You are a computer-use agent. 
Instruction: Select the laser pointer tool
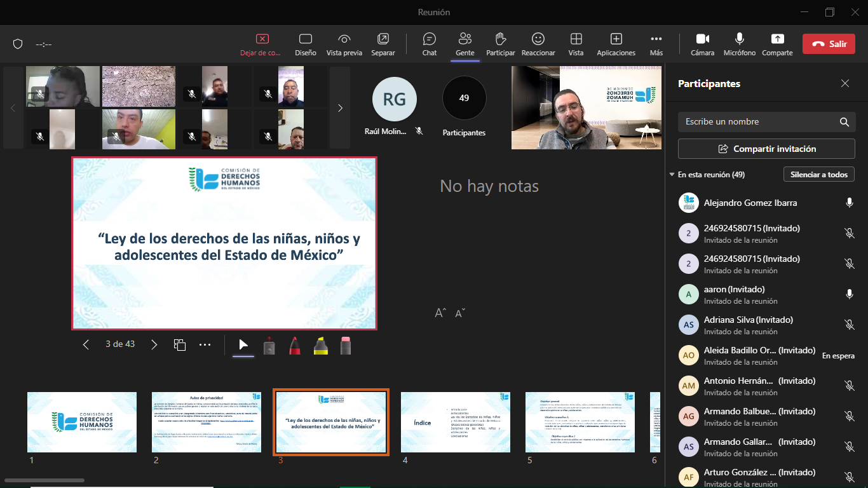(x=269, y=345)
